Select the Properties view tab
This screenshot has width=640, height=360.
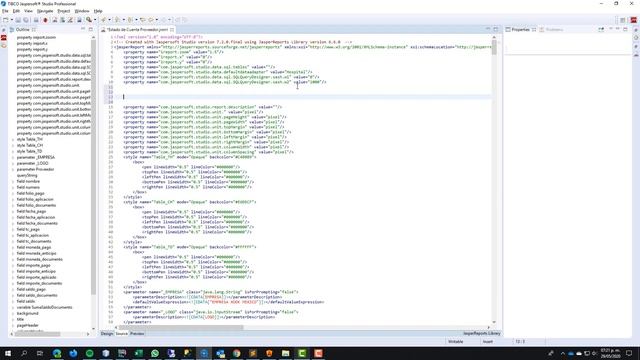click(x=520, y=29)
